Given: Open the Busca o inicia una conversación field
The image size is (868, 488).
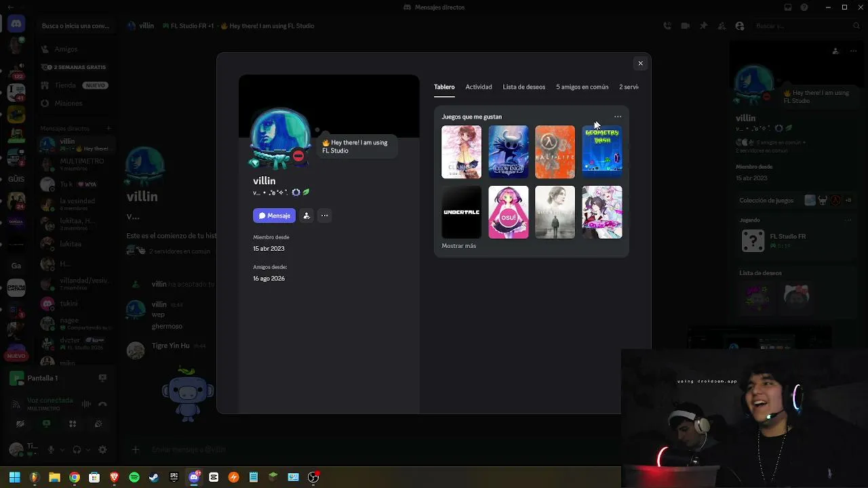Looking at the screenshot, I should point(75,26).
